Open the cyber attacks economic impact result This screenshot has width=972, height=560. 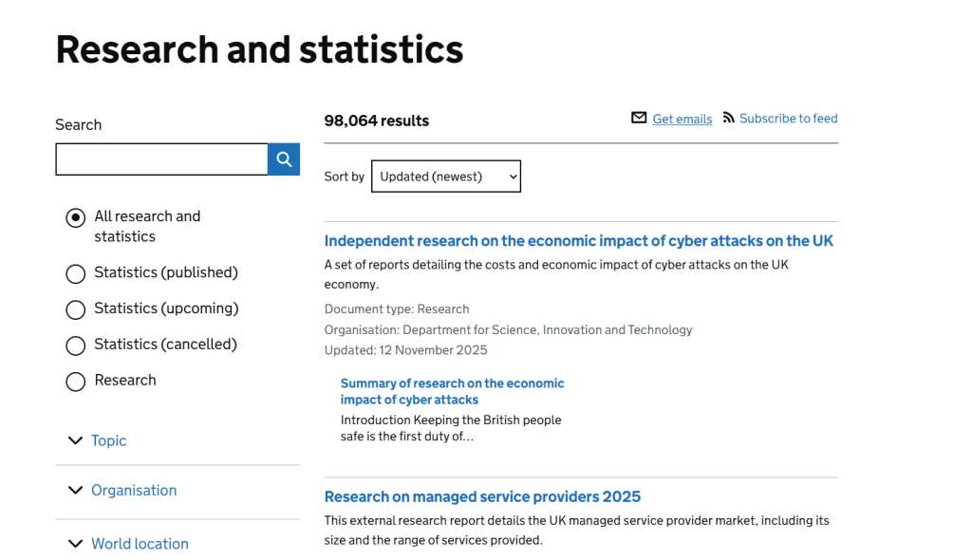click(578, 241)
